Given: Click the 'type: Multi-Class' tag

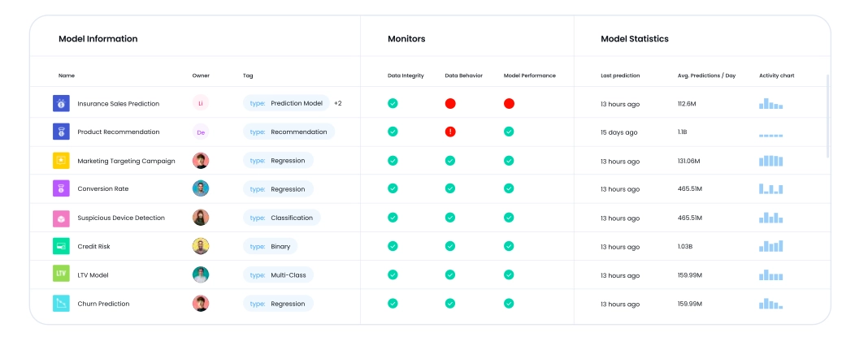Looking at the screenshot, I should (x=278, y=274).
